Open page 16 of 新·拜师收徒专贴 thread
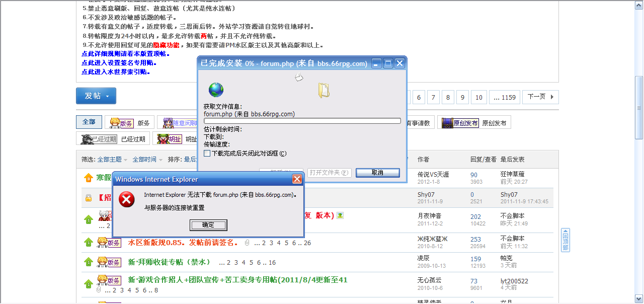644x304 pixels. [272, 263]
